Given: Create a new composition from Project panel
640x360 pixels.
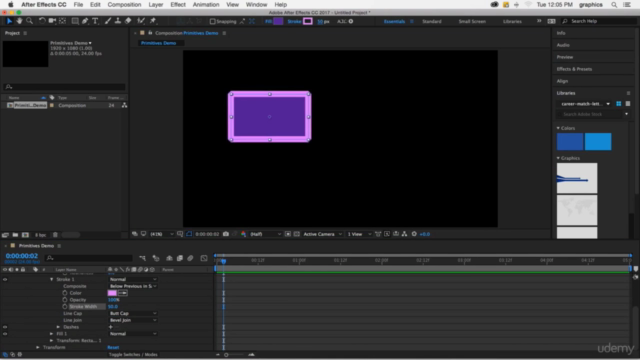Looking at the screenshot, I should [25, 235].
